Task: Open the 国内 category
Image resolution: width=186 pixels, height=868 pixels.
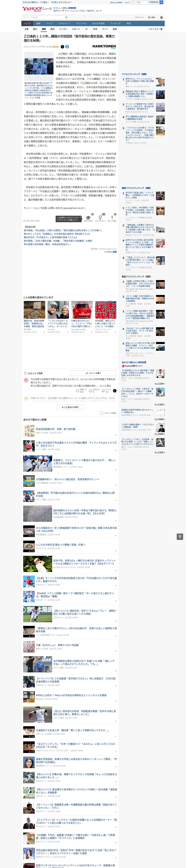Action: (x=35, y=29)
